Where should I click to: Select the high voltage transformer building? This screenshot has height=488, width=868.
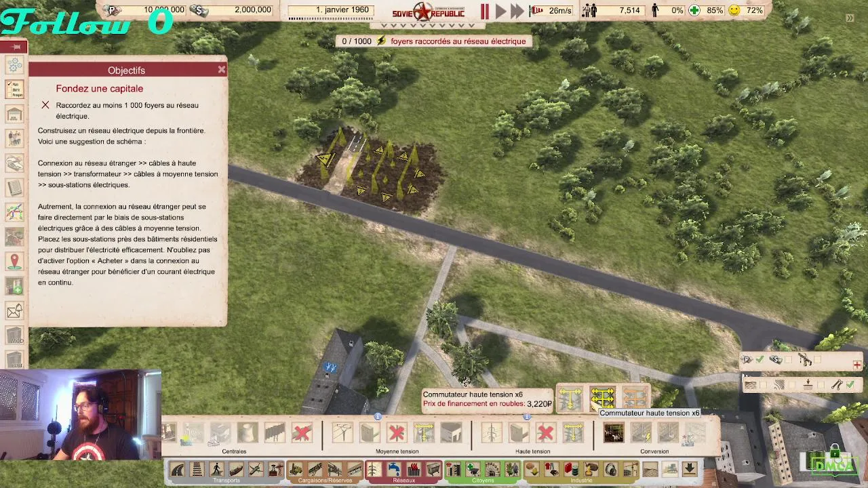tap(519, 432)
